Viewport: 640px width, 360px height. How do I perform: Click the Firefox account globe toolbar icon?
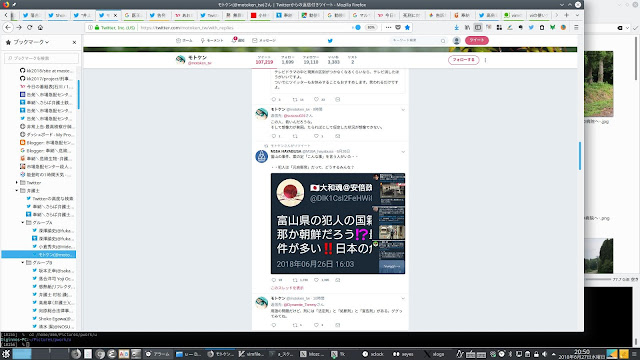tap(563, 27)
